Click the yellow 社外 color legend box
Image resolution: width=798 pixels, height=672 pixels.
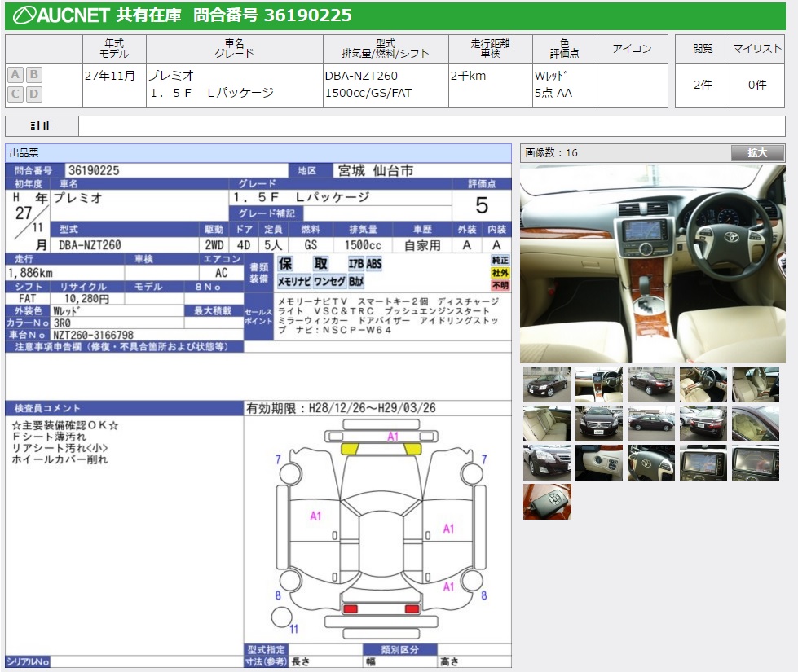tap(500, 273)
